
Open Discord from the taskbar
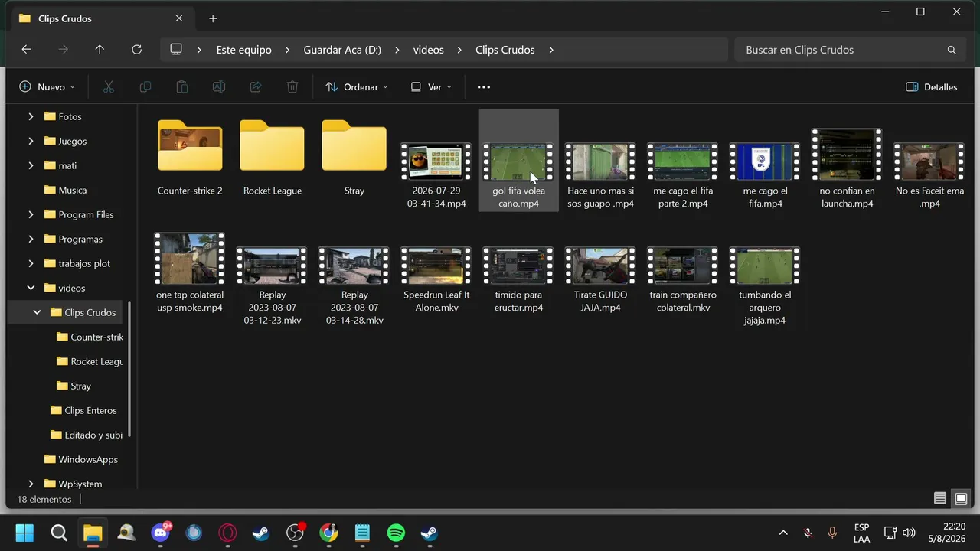(161, 533)
